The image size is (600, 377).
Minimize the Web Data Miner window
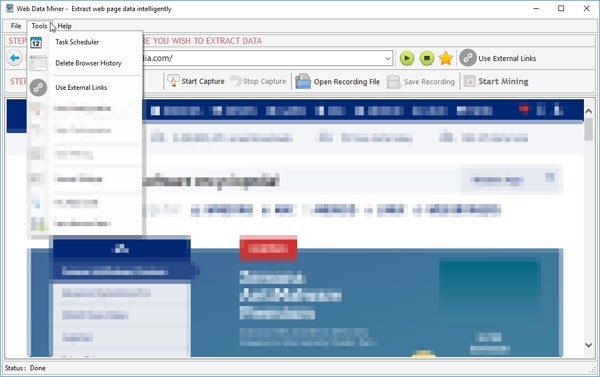pos(536,8)
